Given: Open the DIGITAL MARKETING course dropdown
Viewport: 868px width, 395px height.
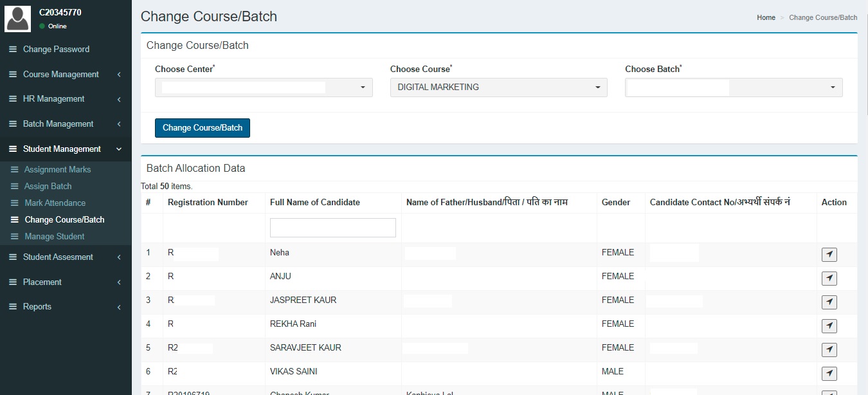Looking at the screenshot, I should [x=498, y=87].
